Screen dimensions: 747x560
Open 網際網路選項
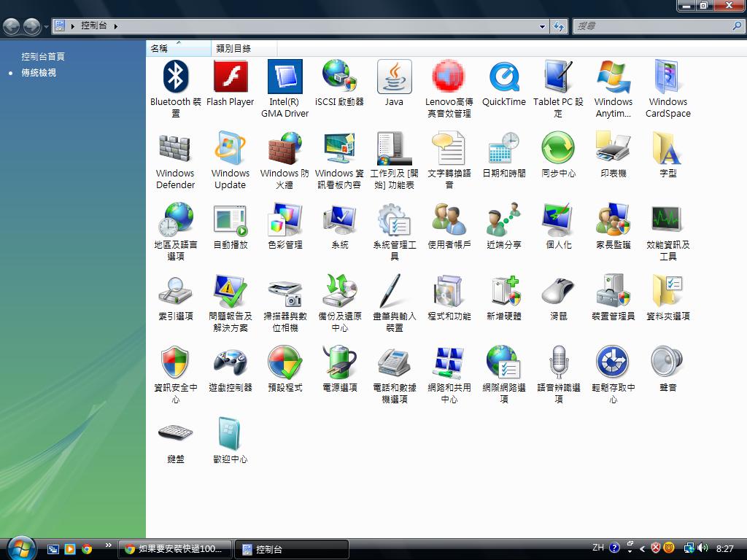[x=503, y=375]
